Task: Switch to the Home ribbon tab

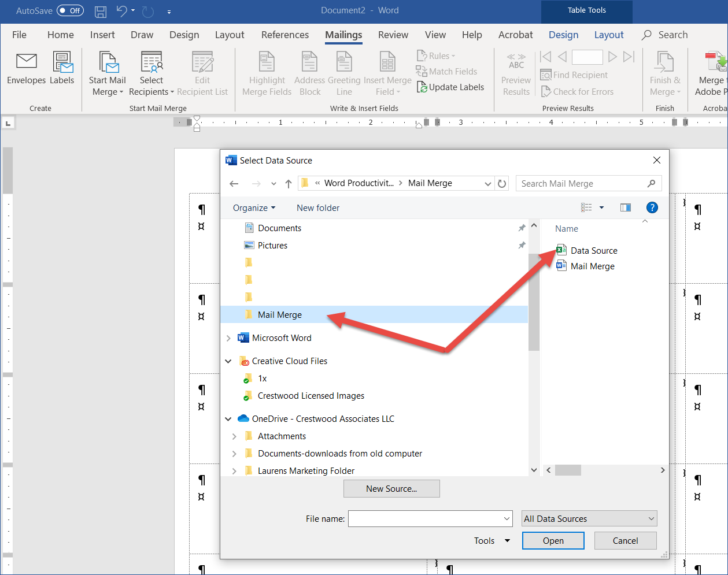Action: pos(61,35)
